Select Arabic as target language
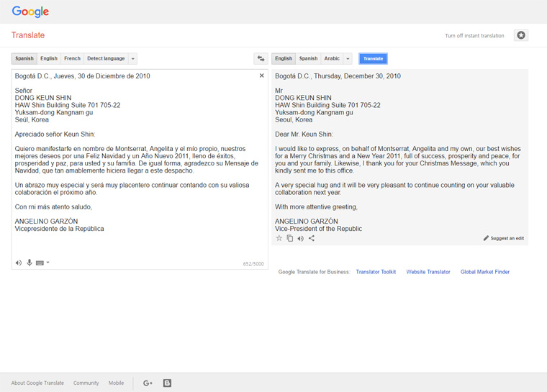The height and width of the screenshot is (392, 547). click(332, 58)
